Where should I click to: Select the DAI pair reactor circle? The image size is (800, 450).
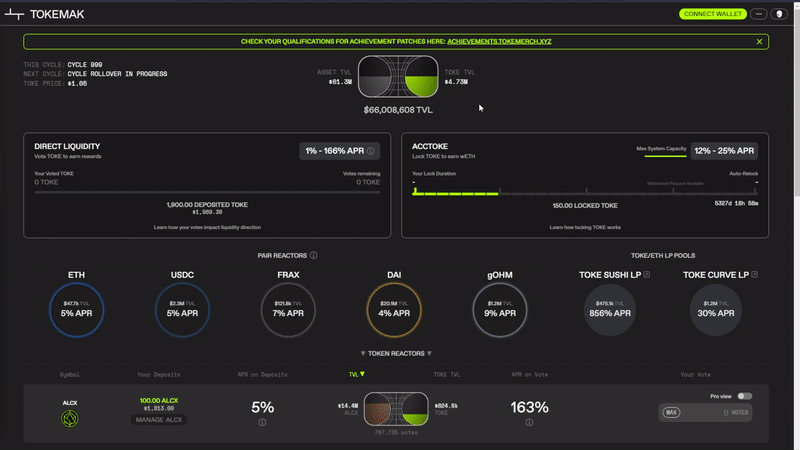(394, 310)
